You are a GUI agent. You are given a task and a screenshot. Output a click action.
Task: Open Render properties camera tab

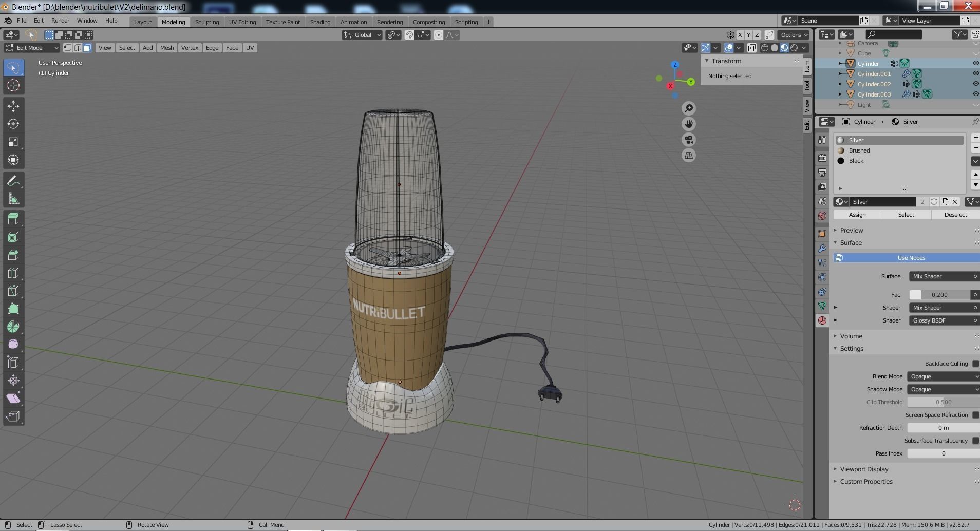point(822,158)
